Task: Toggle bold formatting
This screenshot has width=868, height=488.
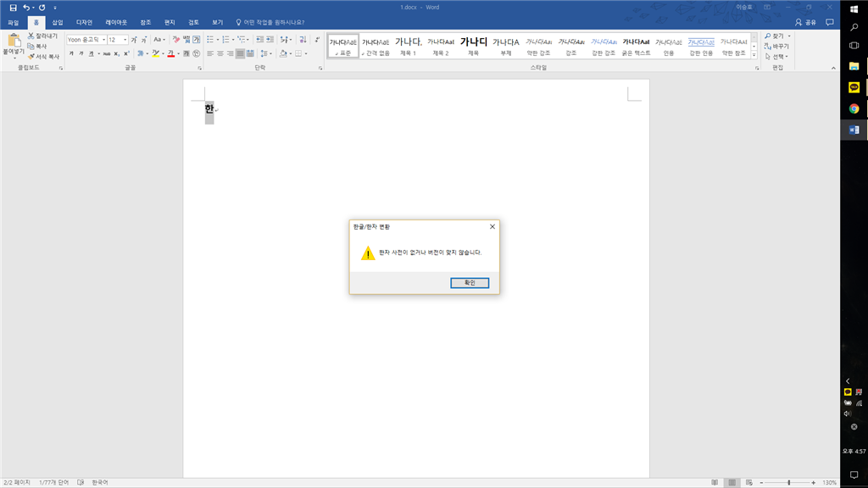Action: coord(71,53)
